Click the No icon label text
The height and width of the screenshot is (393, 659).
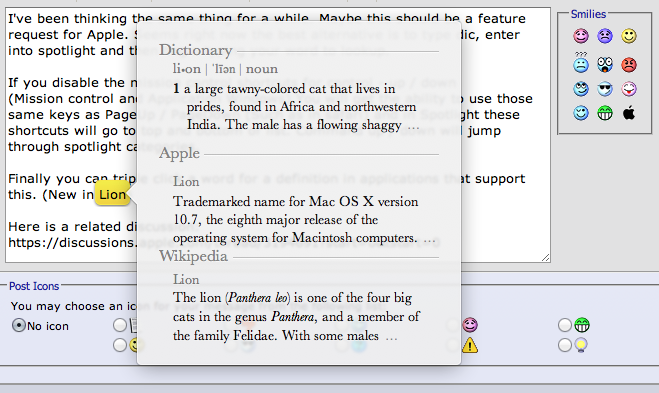[48, 326]
